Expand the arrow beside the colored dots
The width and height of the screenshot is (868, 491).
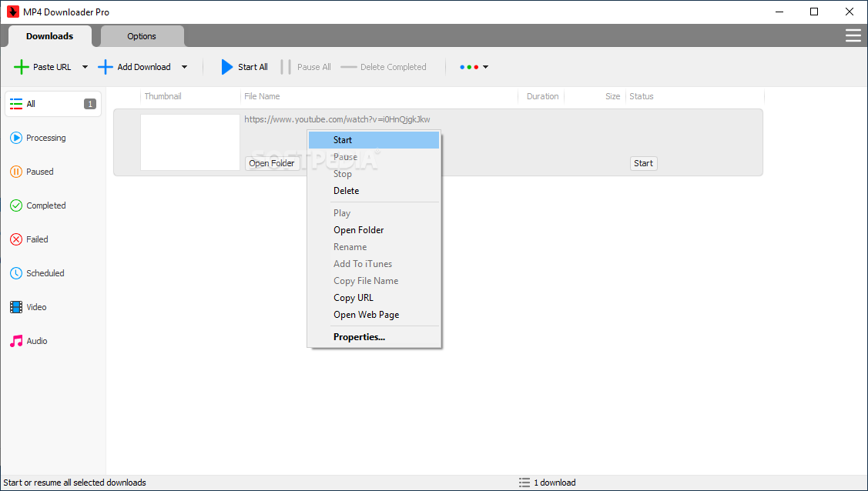tap(485, 67)
